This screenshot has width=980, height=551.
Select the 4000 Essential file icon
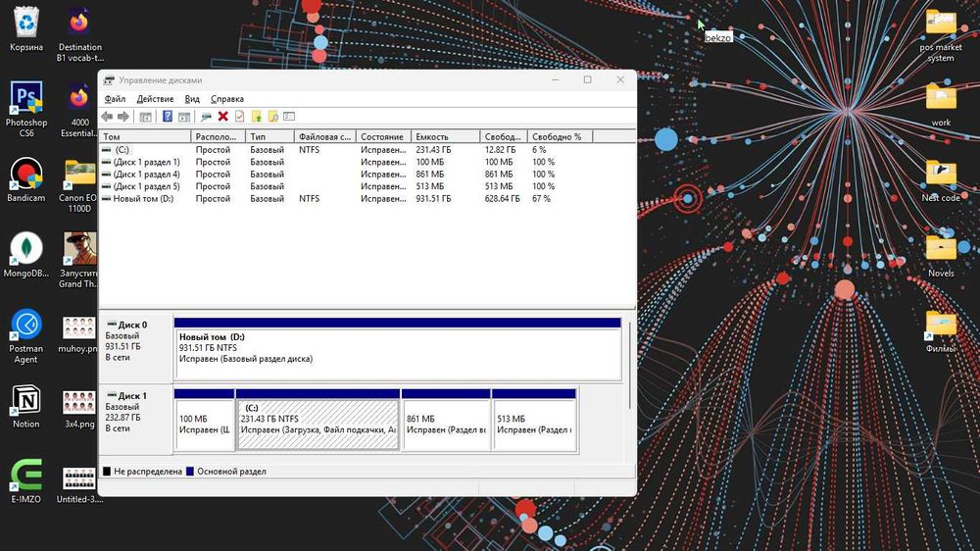(79, 110)
